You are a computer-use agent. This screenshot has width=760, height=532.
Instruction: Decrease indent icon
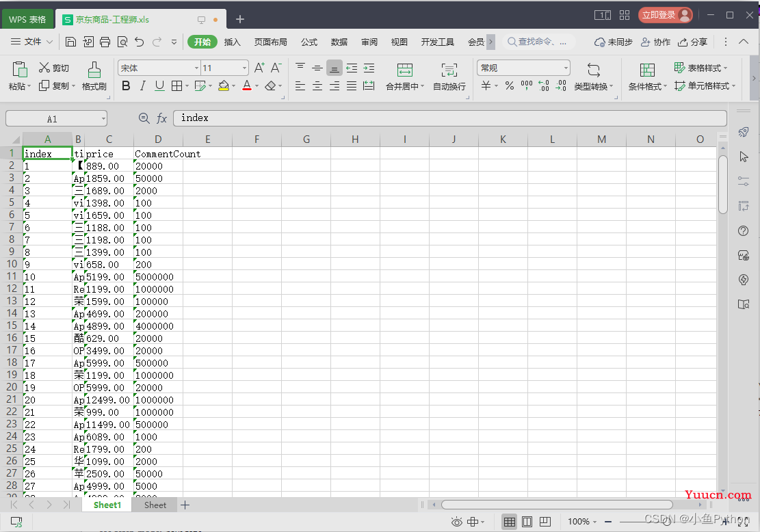click(x=352, y=68)
